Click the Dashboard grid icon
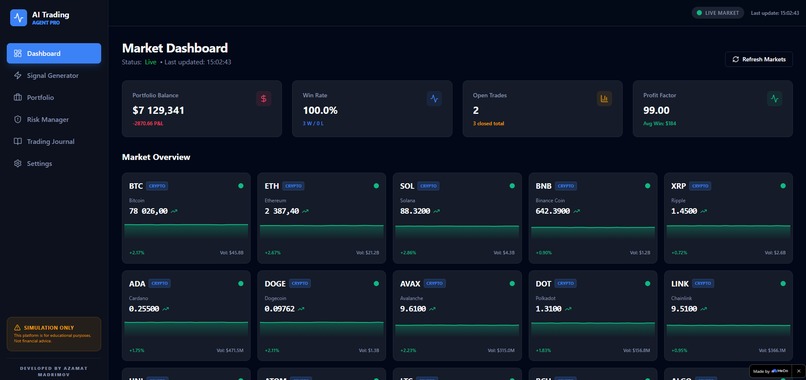Screen dimensions: 806x380 point(18,53)
